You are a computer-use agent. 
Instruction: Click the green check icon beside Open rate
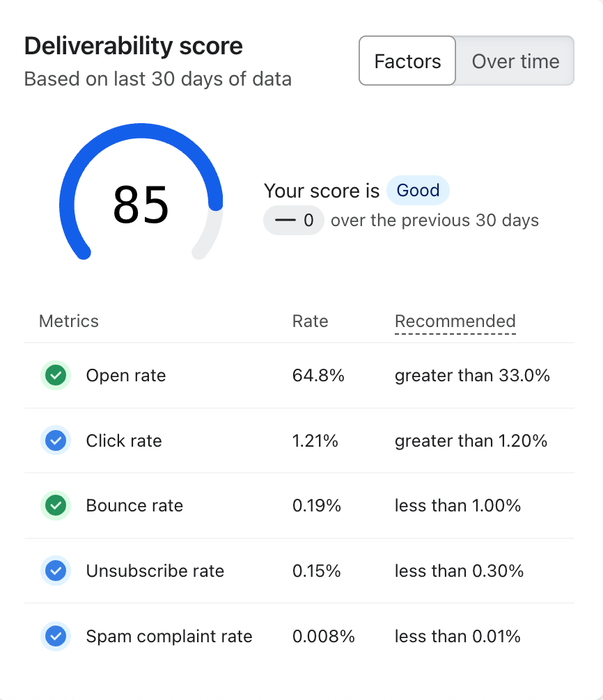tap(56, 376)
